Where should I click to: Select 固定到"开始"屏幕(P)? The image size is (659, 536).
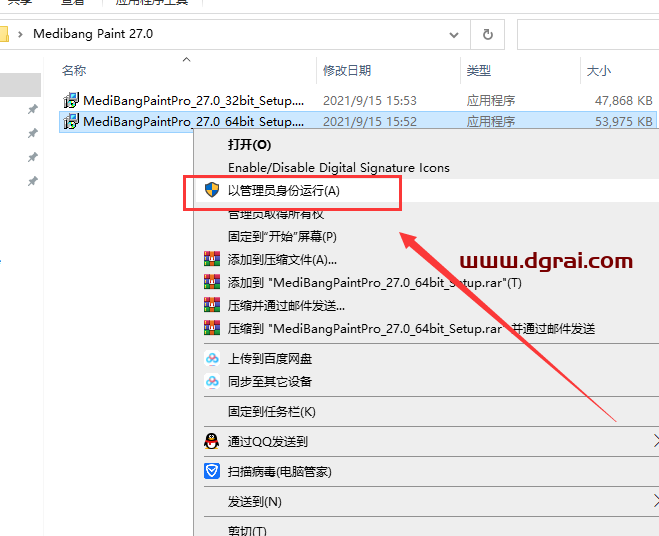(282, 236)
